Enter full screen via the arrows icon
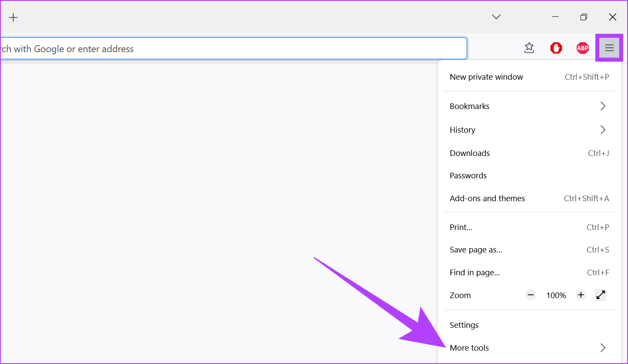The height and width of the screenshot is (364, 628). 600,295
